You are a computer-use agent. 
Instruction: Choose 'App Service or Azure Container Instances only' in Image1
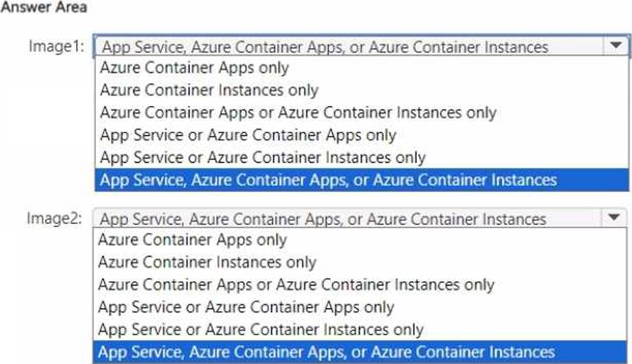tap(262, 157)
